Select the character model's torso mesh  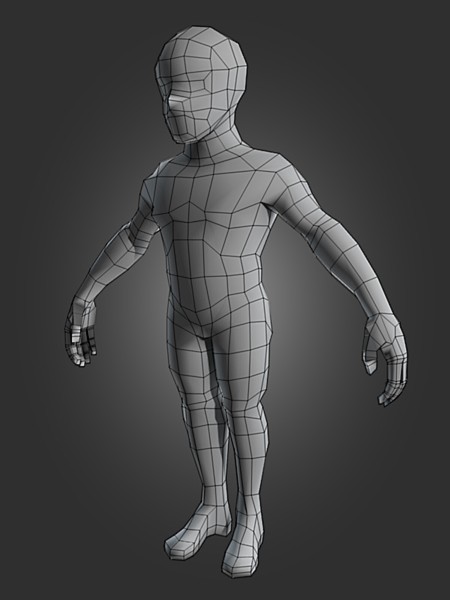pyautogui.click(x=214, y=245)
